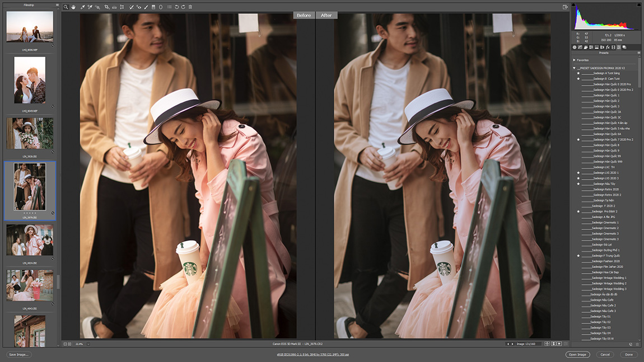Select the Targeted Adjustment tool

(97, 7)
